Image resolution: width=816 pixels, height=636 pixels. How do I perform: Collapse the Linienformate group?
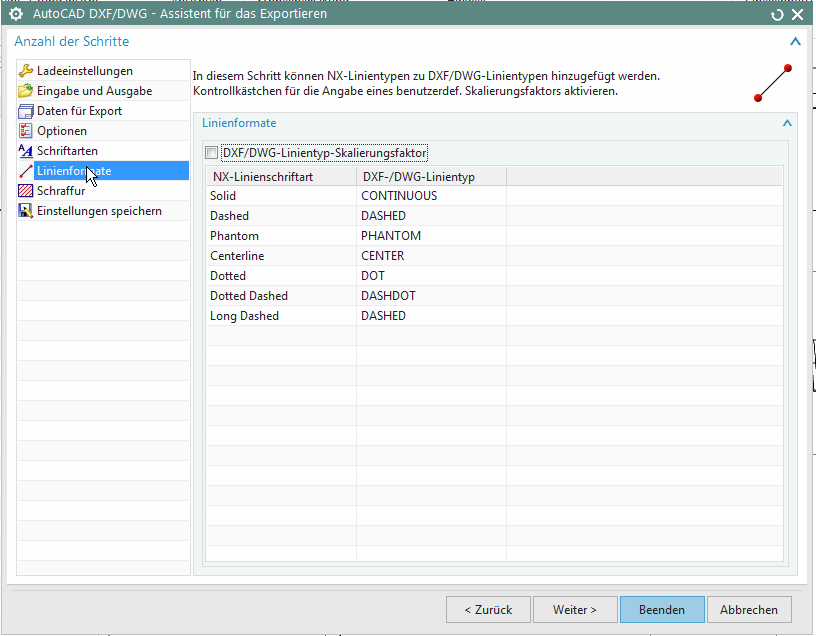(x=787, y=123)
